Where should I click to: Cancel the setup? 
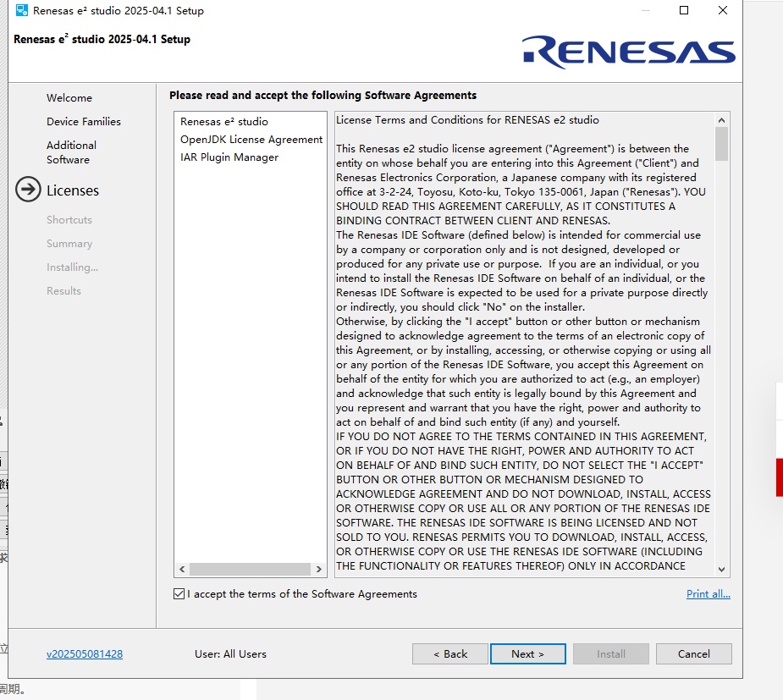pyautogui.click(x=693, y=654)
